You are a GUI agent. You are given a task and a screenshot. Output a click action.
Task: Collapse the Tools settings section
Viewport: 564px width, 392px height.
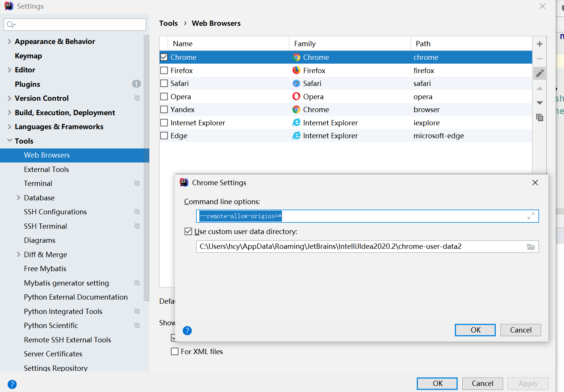click(9, 141)
